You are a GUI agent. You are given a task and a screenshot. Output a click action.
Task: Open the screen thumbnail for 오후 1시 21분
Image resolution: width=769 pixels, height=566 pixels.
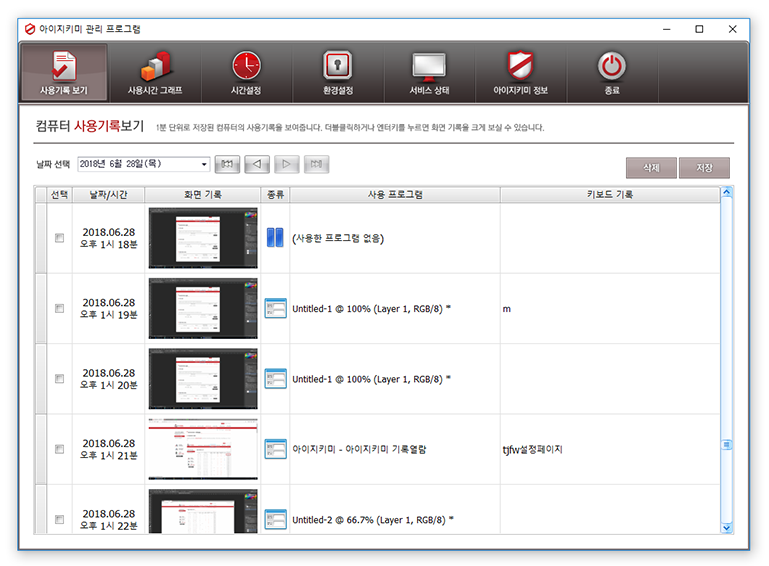(x=203, y=449)
